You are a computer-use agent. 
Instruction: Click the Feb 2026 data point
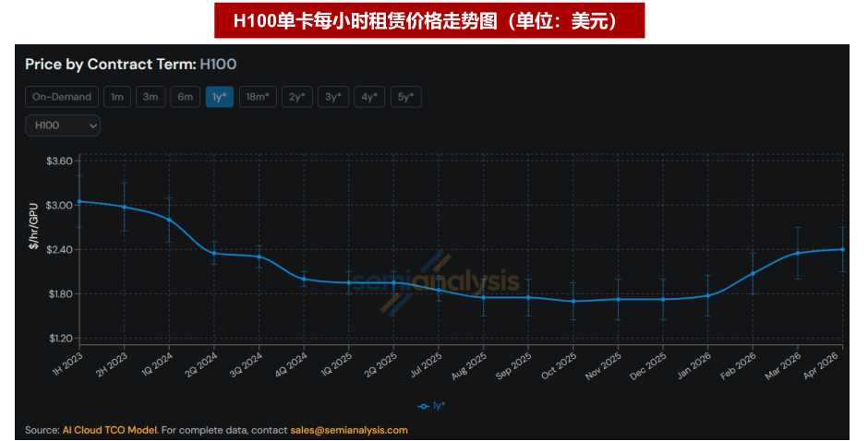point(753,273)
